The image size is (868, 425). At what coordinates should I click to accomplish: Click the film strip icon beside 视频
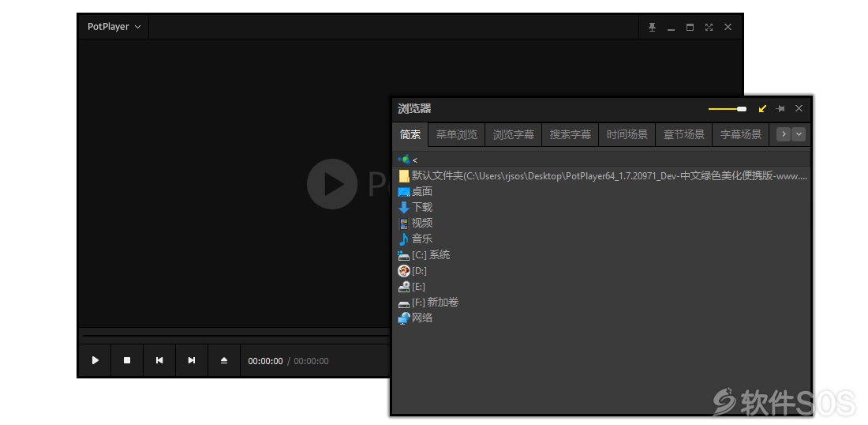pyautogui.click(x=404, y=224)
